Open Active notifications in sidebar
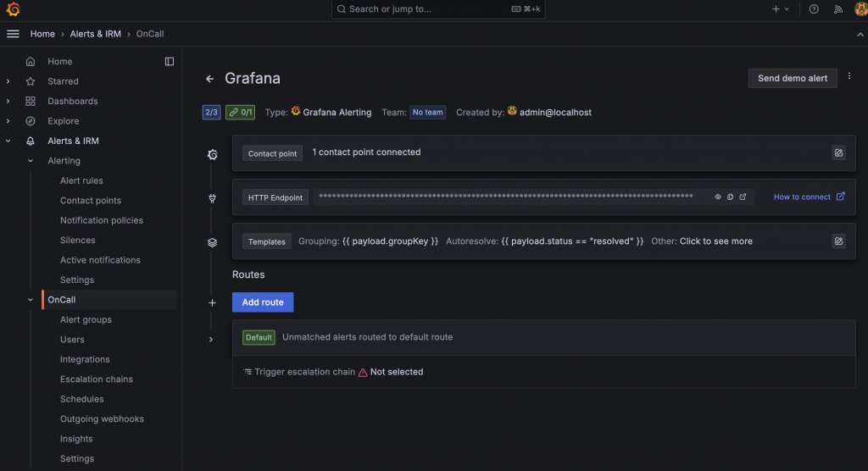Screen dimensions: 868x471 (x=100, y=260)
